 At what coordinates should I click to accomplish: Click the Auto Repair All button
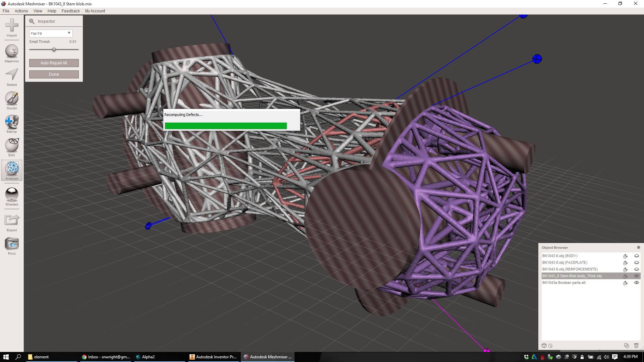tap(54, 63)
